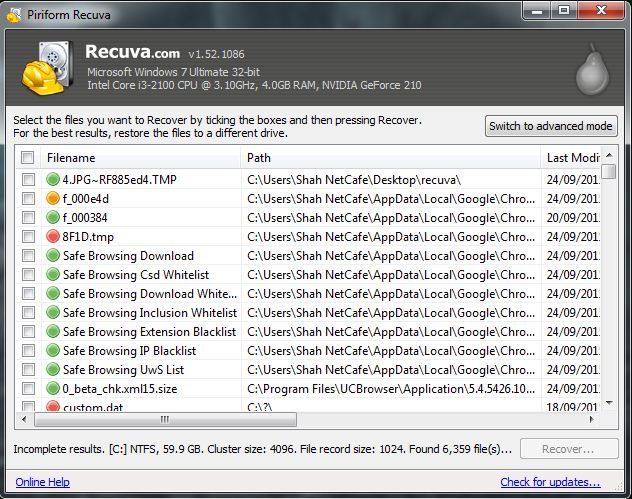Tick the checkbox for Safe Browsing Extension Blacklist
Image resolution: width=632 pixels, height=499 pixels.
tap(28, 331)
